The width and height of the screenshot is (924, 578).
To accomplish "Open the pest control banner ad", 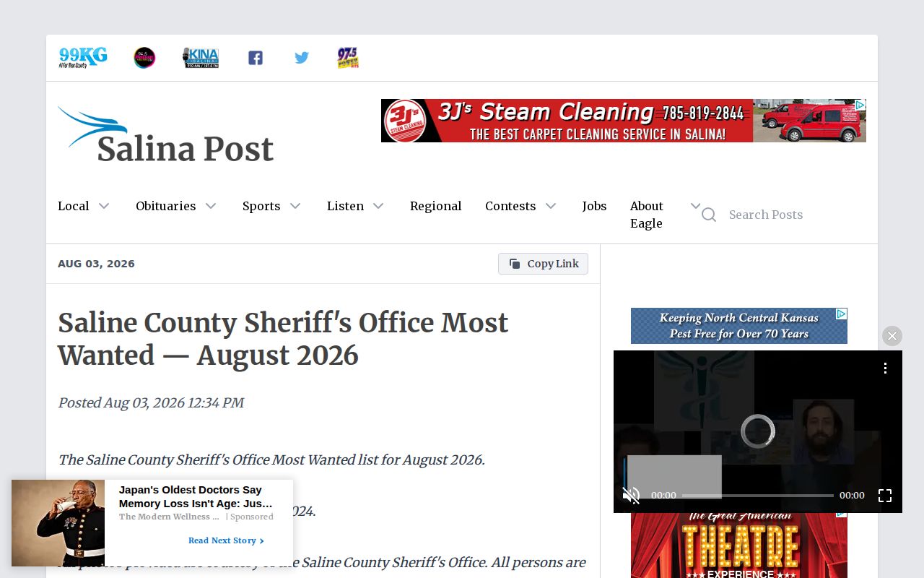I will pyautogui.click(x=739, y=326).
